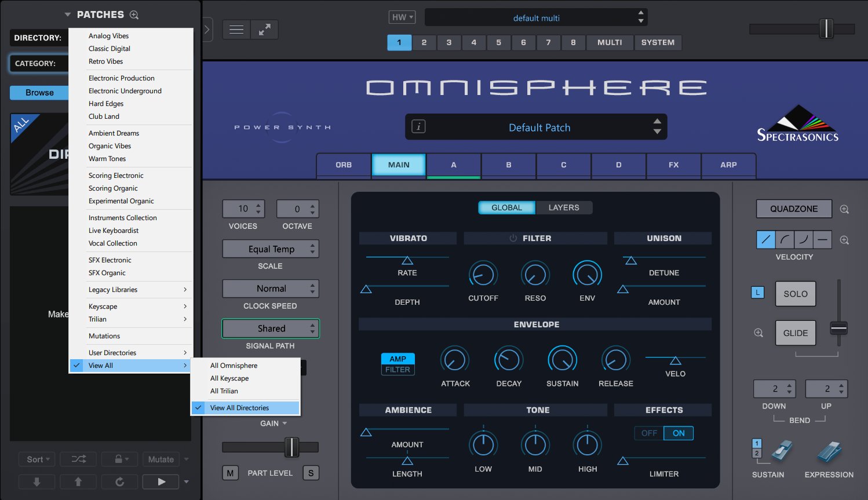The image size is (868, 500).
Task: Click the Default Patch name display
Action: tap(539, 127)
